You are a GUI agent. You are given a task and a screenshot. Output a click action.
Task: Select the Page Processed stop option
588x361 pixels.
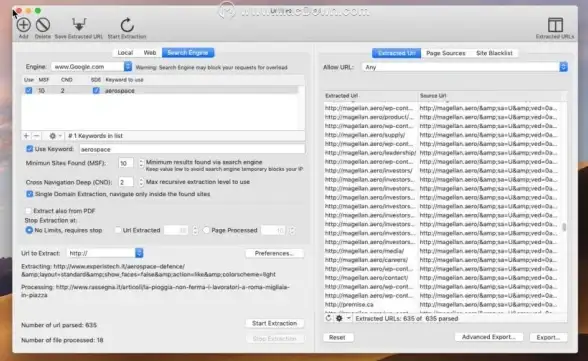tap(206, 230)
